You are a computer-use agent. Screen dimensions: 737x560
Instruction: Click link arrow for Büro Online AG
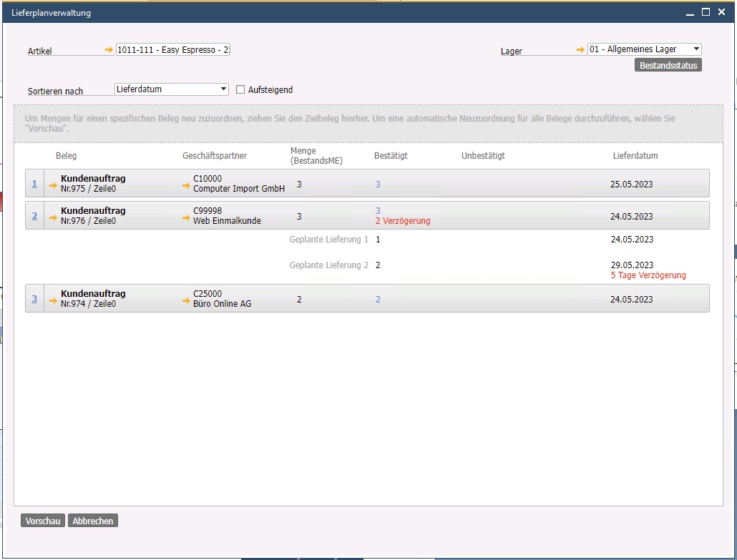point(186,301)
